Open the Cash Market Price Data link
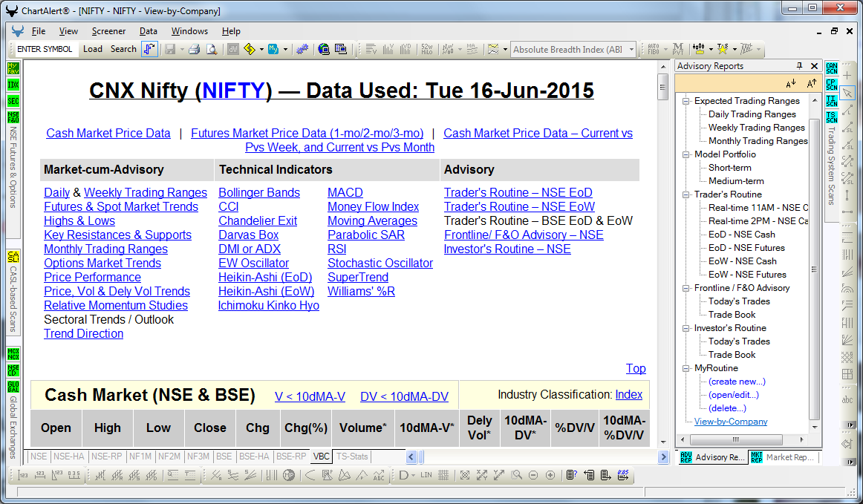 tap(108, 133)
